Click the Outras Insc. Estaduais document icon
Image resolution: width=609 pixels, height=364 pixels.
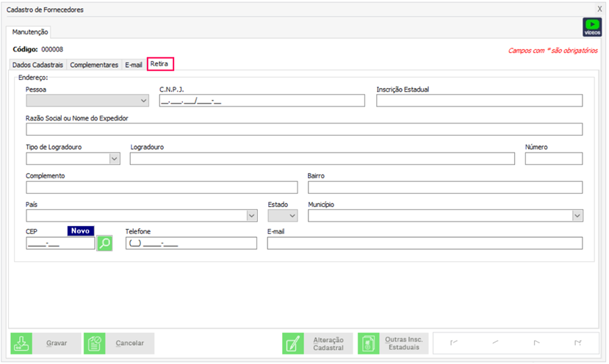(368, 343)
